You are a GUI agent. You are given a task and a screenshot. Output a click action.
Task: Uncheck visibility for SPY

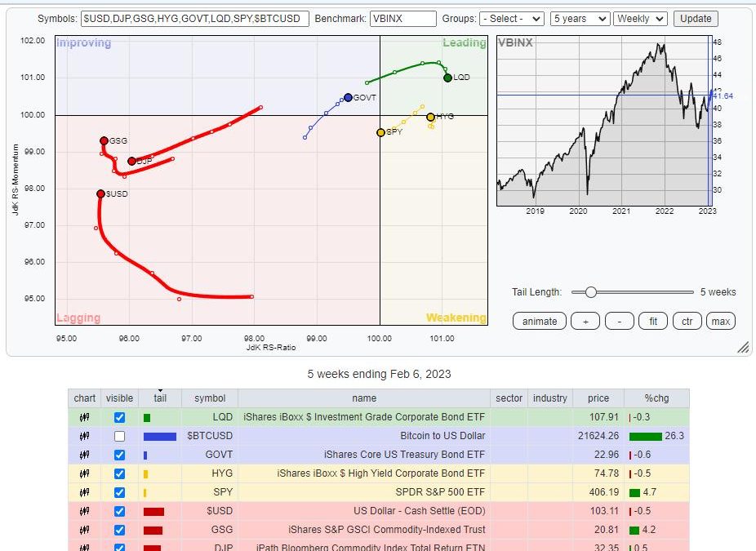click(x=119, y=493)
